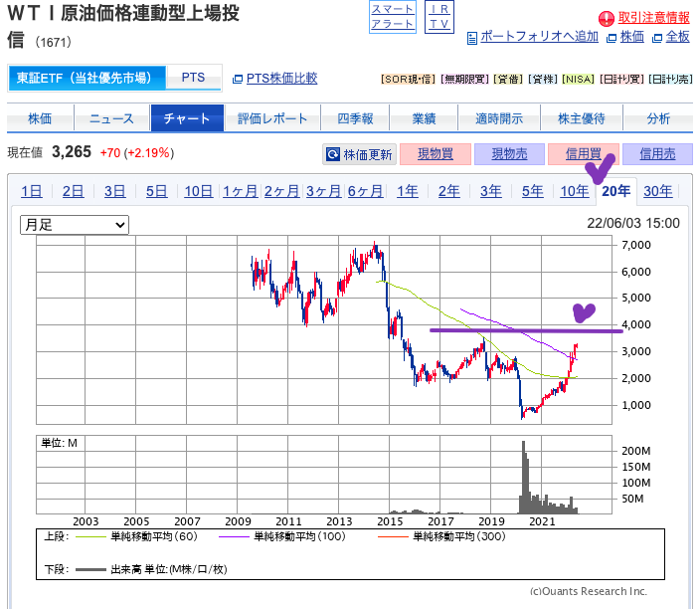Screen dimensions: 700x609
Task: Click the red 単純移動平均(300) legend line
Action: click(x=393, y=536)
